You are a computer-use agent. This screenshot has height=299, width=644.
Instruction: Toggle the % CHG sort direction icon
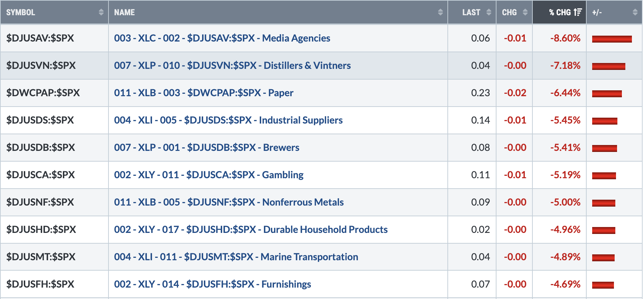coord(578,12)
